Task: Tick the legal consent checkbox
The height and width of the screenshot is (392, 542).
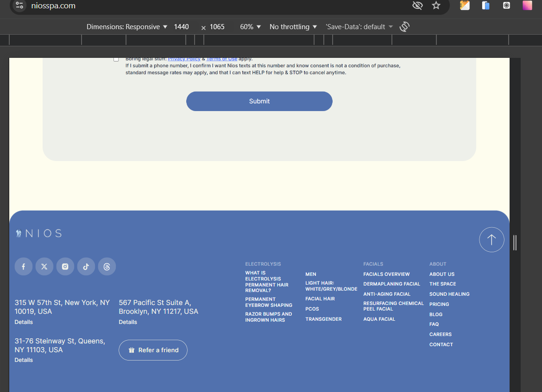Action: pos(116,59)
